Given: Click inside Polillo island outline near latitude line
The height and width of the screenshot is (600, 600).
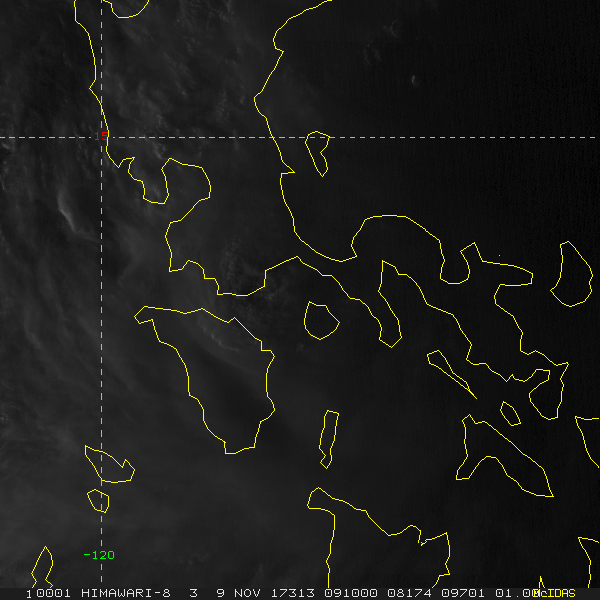Looking at the screenshot, I should pos(318,151).
